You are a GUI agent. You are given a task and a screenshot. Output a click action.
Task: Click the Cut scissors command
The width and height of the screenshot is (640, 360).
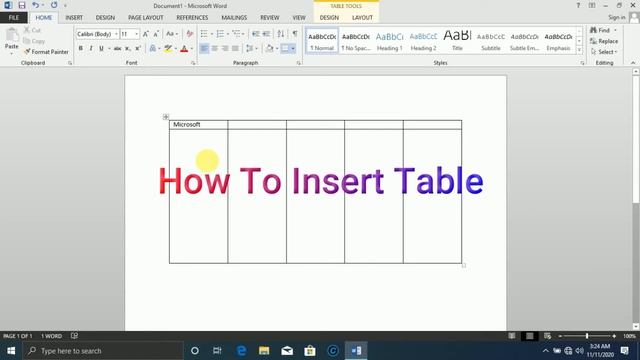click(32, 30)
